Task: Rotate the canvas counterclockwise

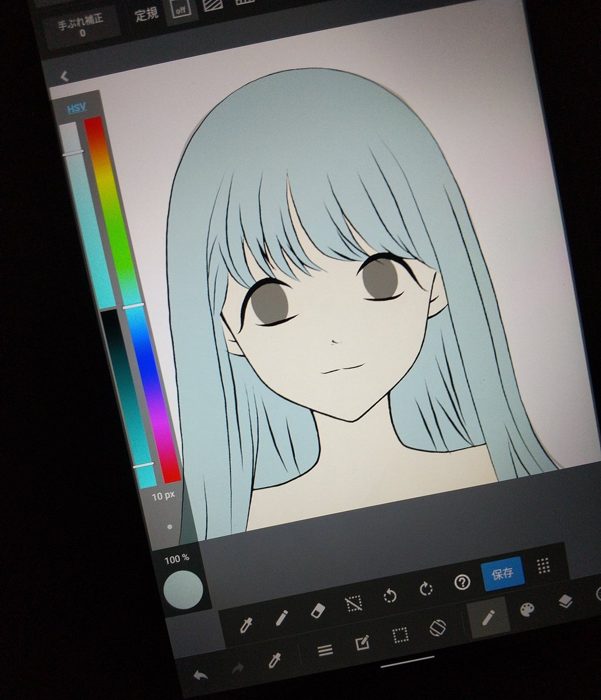Action: 390,596
